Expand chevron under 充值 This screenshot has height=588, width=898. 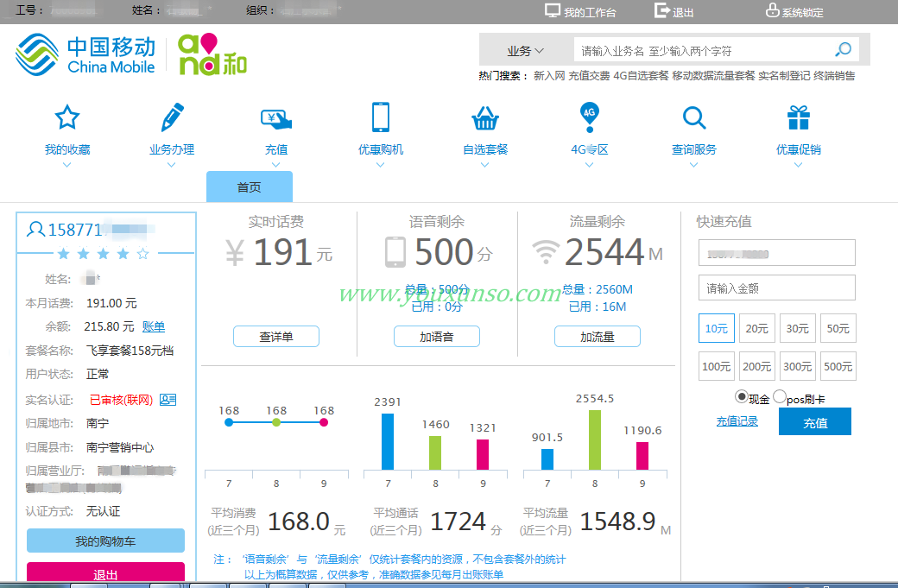click(x=276, y=165)
